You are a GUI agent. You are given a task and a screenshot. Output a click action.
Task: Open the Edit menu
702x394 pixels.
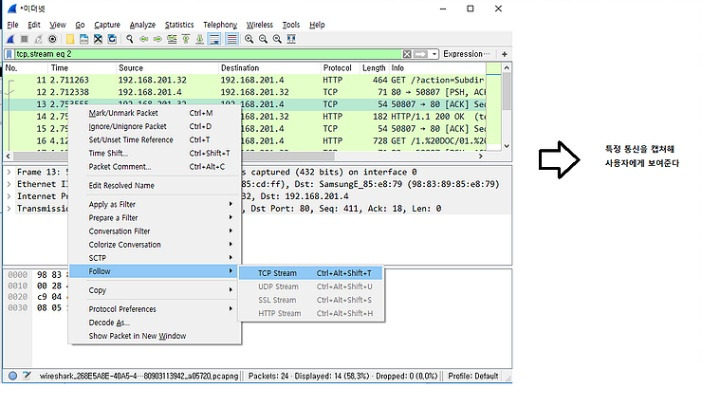(x=34, y=25)
